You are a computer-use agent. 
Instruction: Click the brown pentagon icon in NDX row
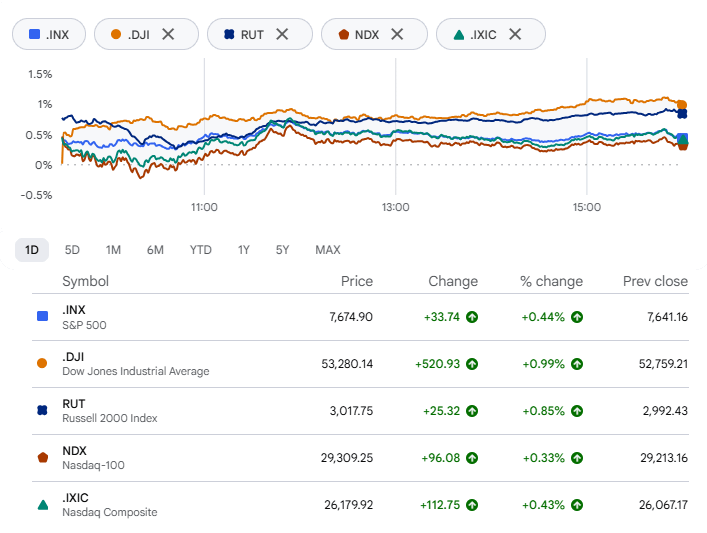pyautogui.click(x=42, y=458)
